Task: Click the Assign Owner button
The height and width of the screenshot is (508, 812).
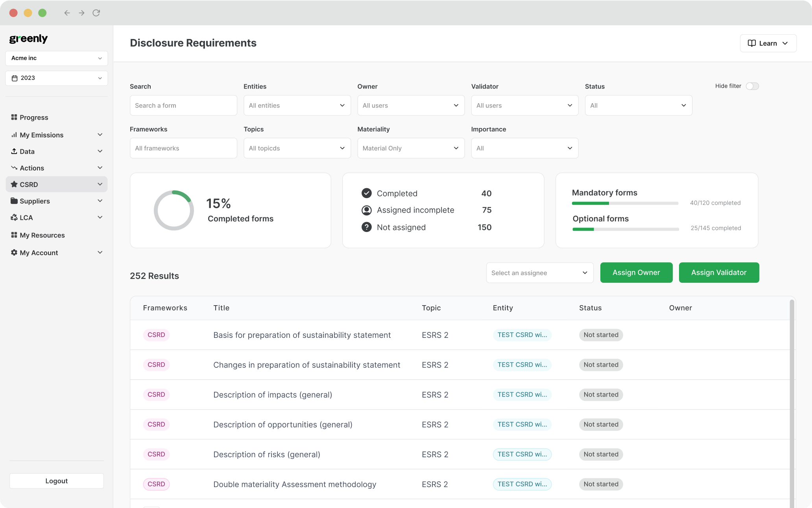Action: click(636, 273)
